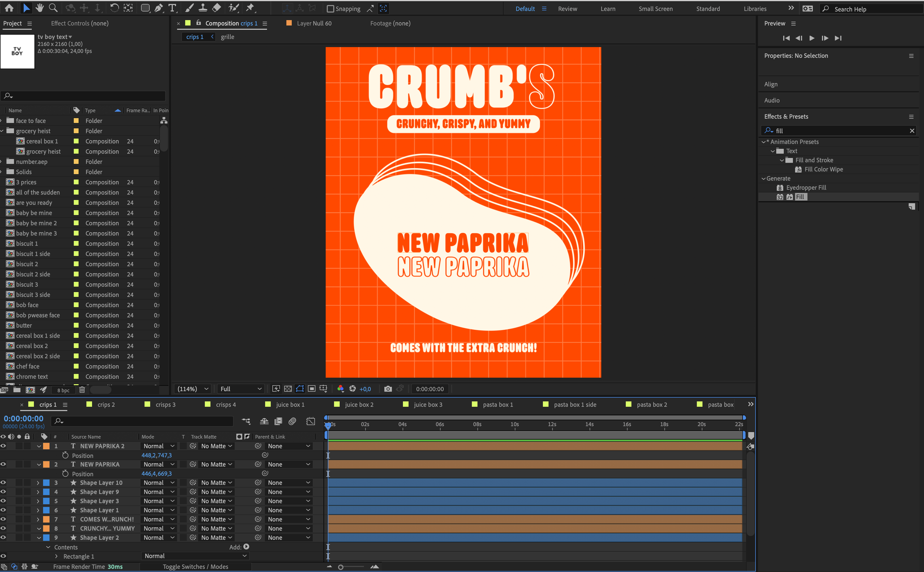The width and height of the screenshot is (924, 572).
Task: Click the Position stopwatch for NEW PAPRIKA 2
Action: point(65,456)
